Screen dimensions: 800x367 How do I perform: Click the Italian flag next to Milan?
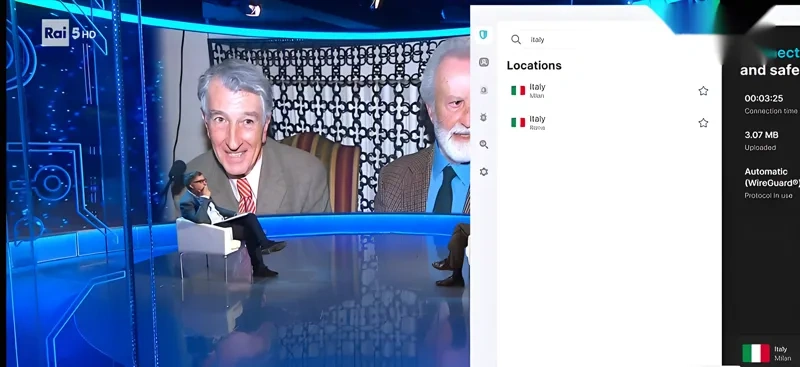point(518,91)
